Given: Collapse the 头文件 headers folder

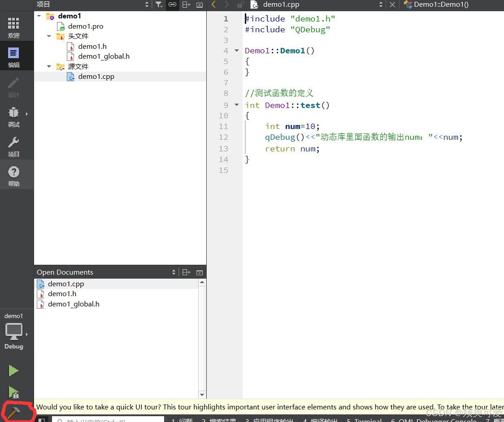Looking at the screenshot, I should click(x=49, y=36).
